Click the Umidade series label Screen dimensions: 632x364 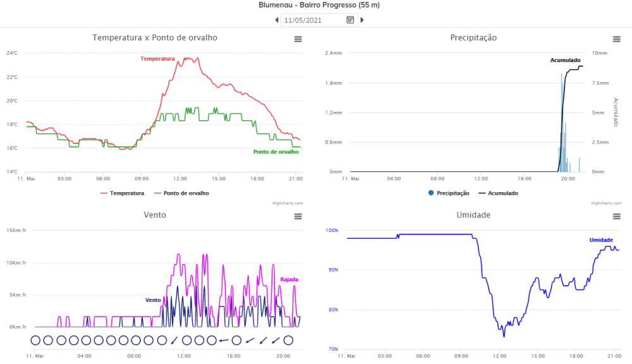tap(601, 240)
